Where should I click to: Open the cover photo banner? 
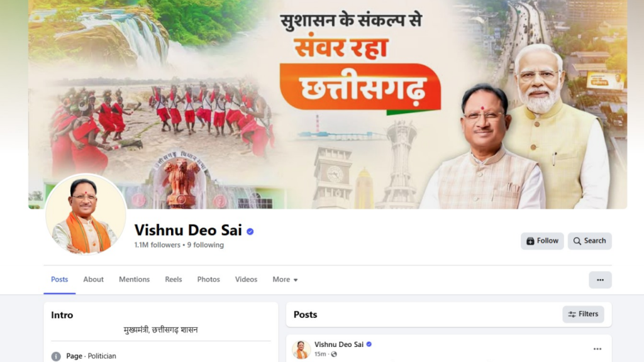[x=327, y=104]
